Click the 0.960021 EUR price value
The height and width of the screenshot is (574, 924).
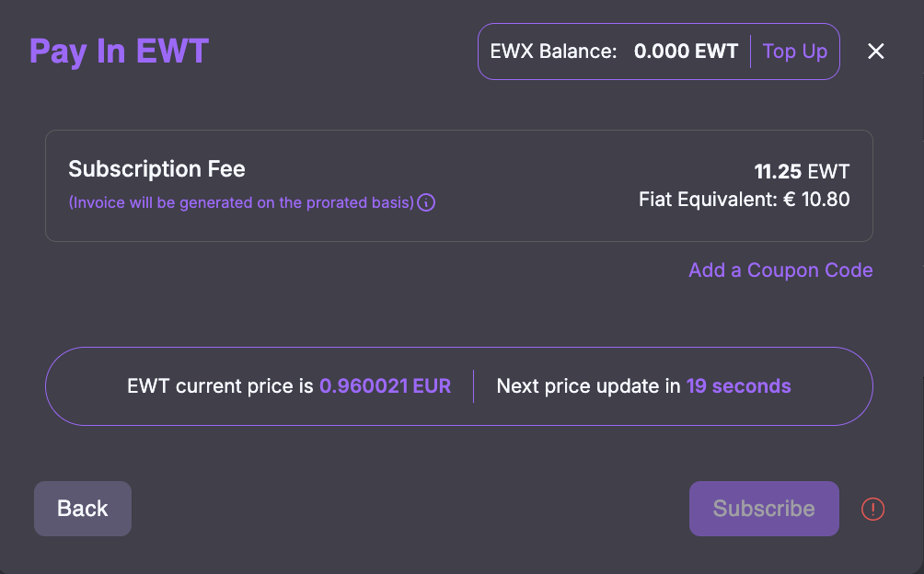click(x=385, y=386)
